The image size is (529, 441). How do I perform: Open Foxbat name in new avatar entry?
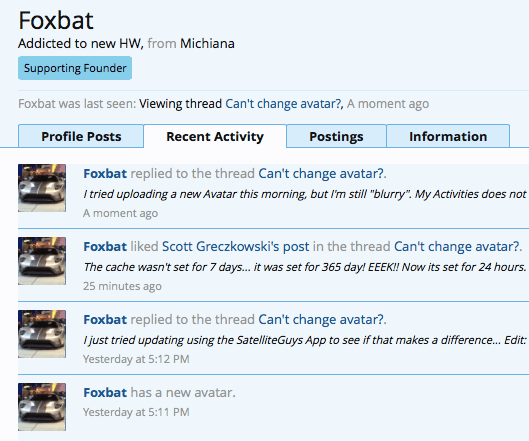(x=105, y=392)
